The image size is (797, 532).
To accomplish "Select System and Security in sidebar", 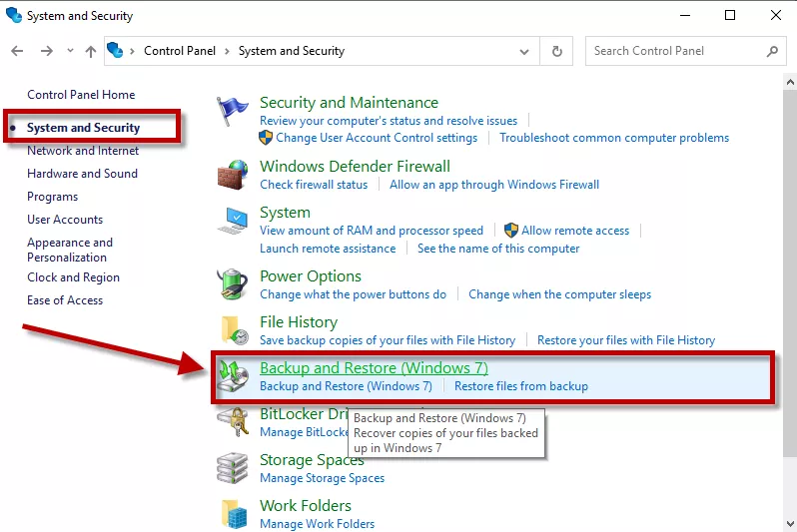I will (83, 128).
